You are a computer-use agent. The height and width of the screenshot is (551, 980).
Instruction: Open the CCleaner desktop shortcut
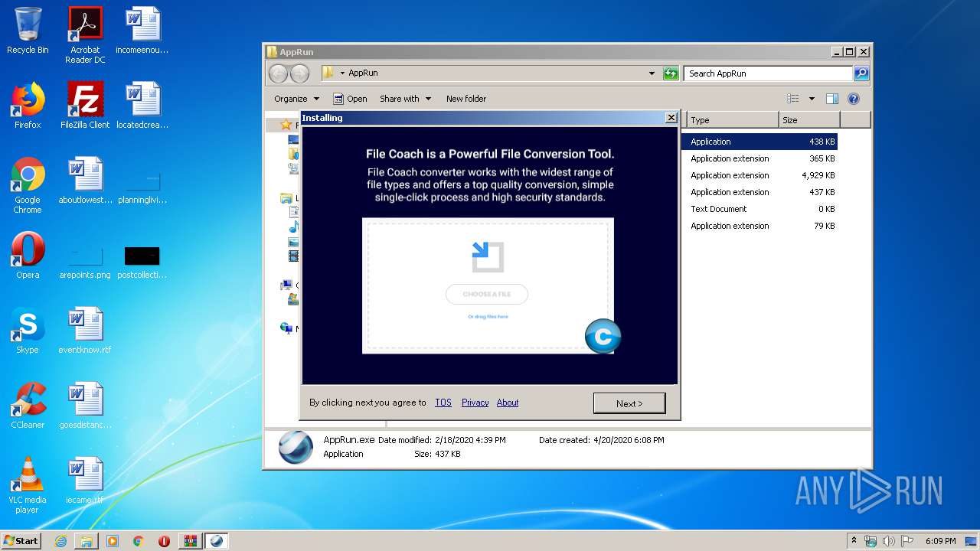point(28,406)
